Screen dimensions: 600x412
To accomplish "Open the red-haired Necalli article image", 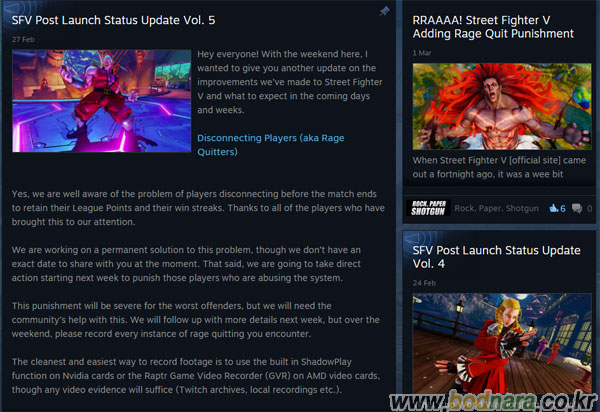I will 502,106.
